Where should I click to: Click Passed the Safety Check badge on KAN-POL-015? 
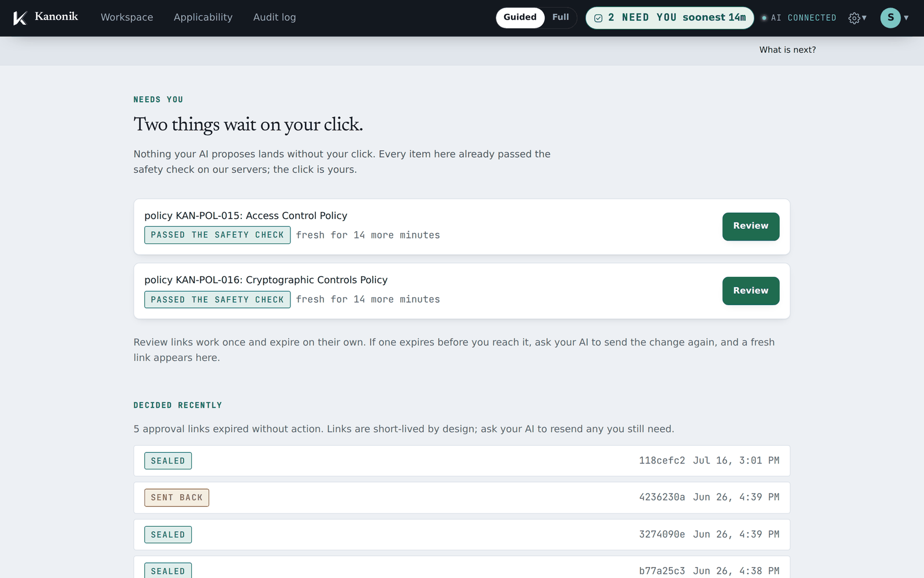(x=217, y=235)
